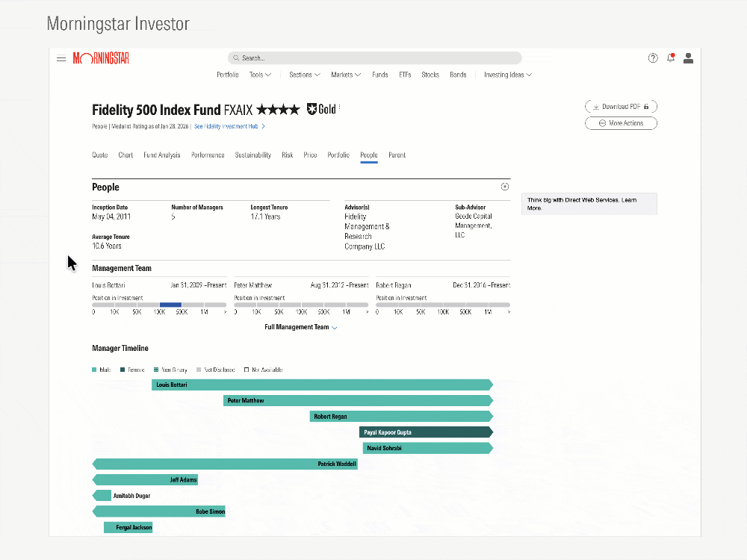This screenshot has height=560, width=747.
Task: Click Peter Matthew position in investment bar
Action: [301, 305]
